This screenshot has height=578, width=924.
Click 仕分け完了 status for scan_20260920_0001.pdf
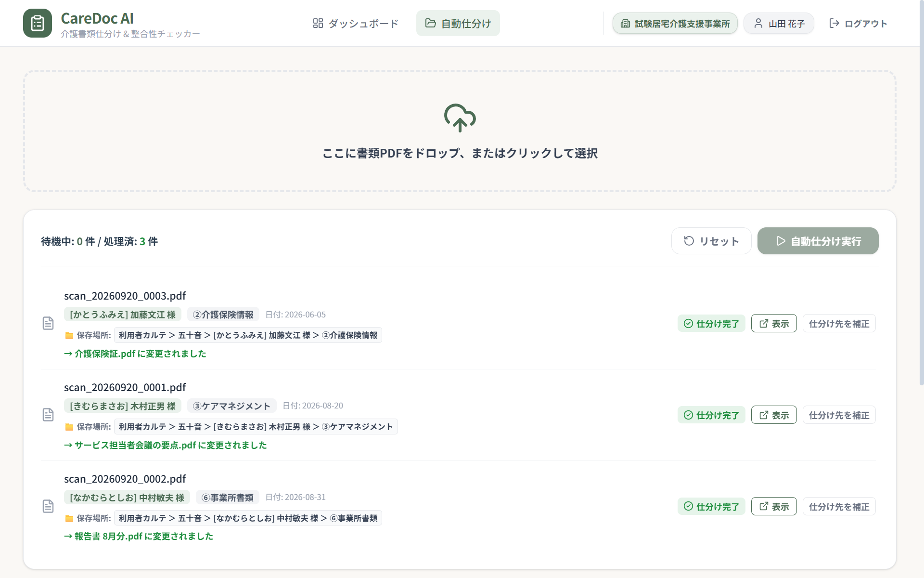point(711,415)
